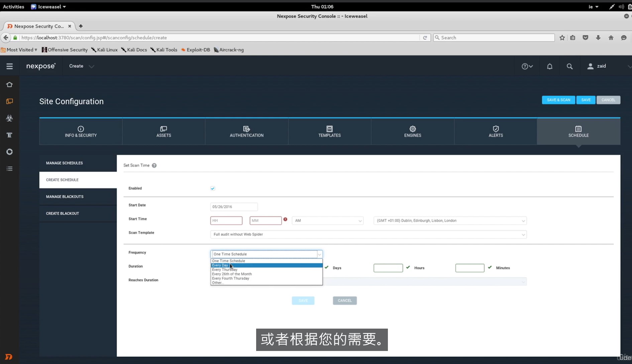632x364 pixels.
Task: Click the browser reload icon
Action: click(425, 38)
